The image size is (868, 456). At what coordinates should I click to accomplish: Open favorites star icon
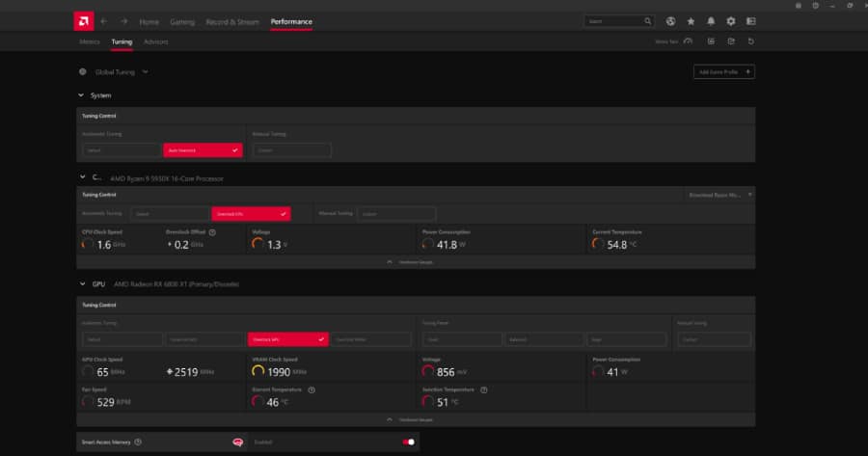click(691, 21)
